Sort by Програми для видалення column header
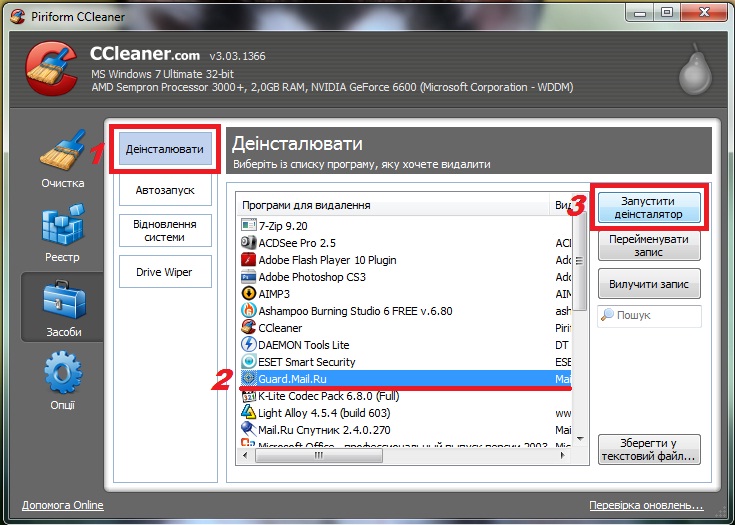 (x=393, y=205)
